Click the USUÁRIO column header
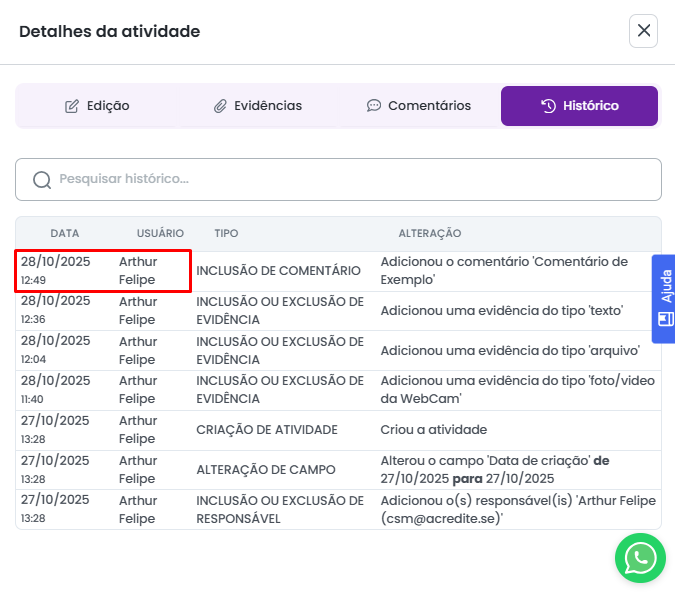This screenshot has height=596, width=675. (160, 233)
